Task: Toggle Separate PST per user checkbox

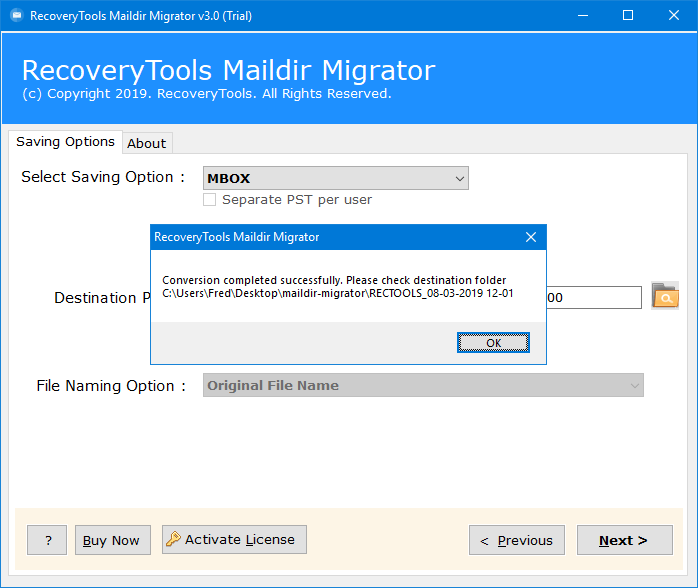Action: [x=209, y=199]
